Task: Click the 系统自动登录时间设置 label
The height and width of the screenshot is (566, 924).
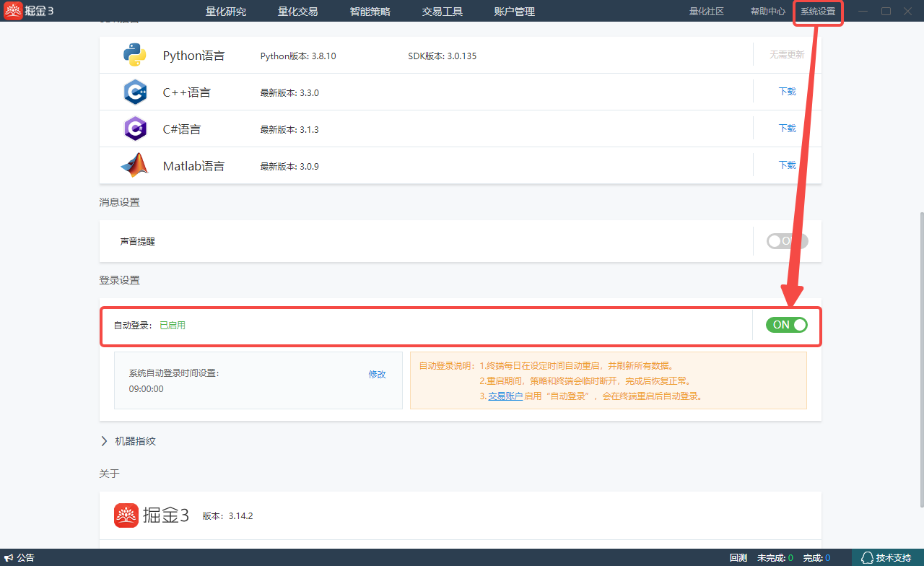Action: [174, 374]
